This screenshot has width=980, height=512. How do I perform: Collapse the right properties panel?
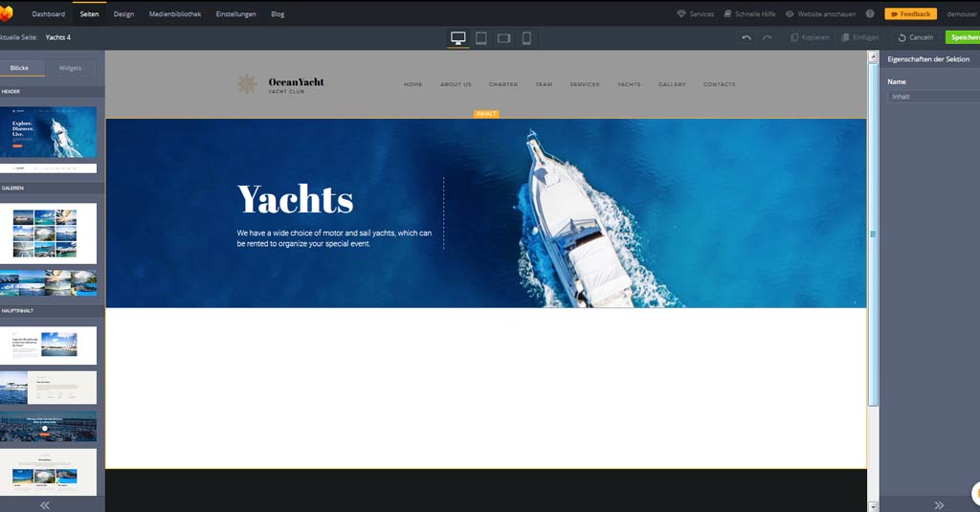[x=938, y=504]
